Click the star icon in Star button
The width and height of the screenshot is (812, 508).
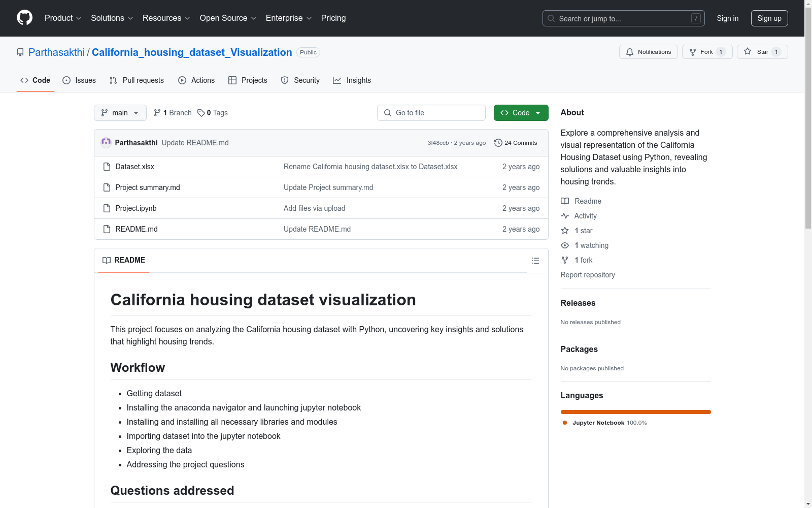tap(748, 52)
